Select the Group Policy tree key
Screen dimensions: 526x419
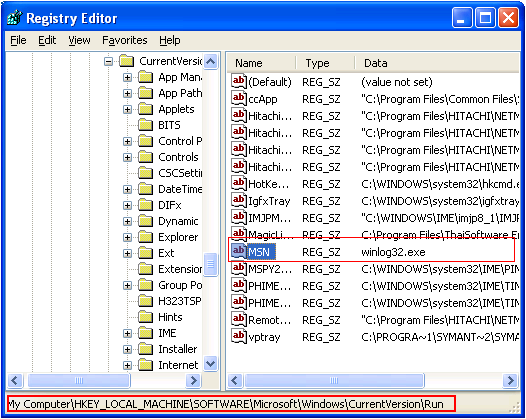180,285
